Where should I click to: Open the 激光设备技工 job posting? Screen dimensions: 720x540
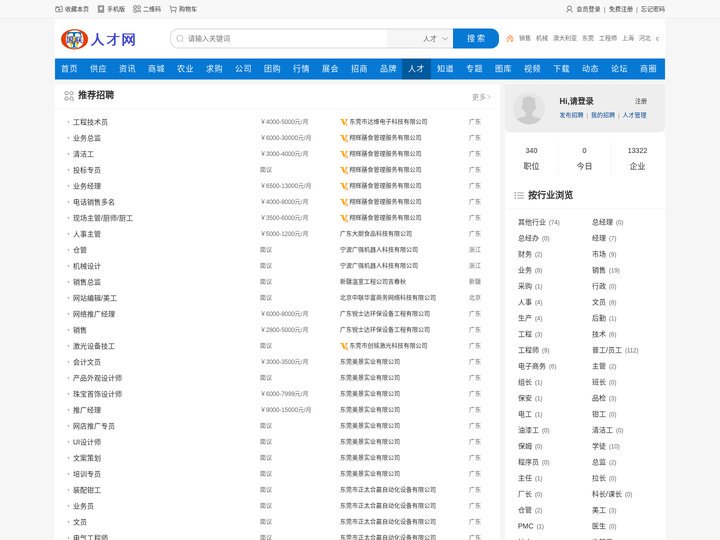pyautogui.click(x=94, y=346)
